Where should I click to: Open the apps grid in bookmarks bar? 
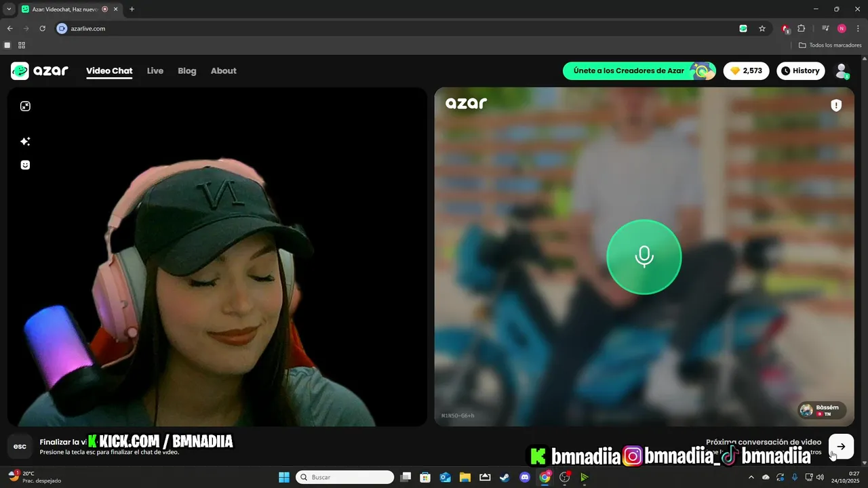click(x=22, y=45)
